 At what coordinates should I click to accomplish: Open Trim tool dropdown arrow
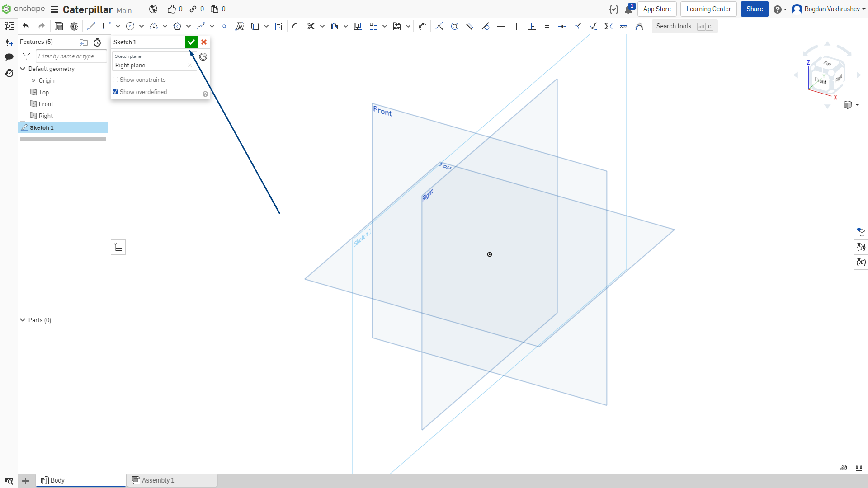(322, 26)
